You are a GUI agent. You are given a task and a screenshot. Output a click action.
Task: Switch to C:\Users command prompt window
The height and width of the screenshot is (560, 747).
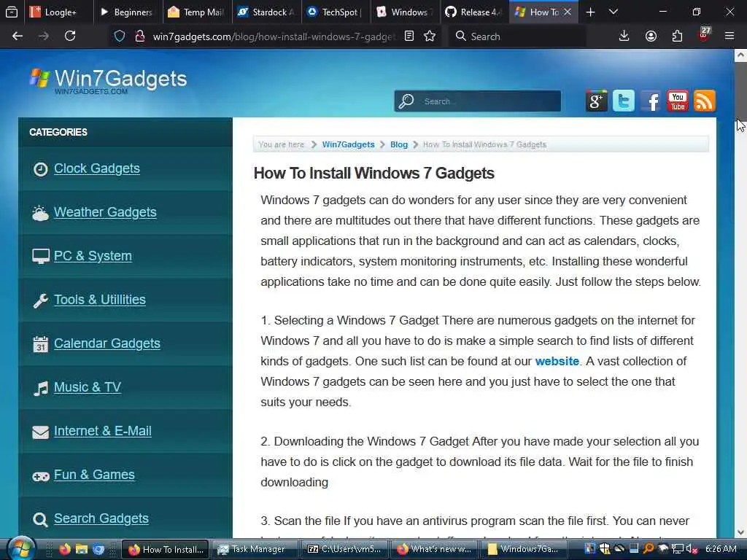coord(345,549)
